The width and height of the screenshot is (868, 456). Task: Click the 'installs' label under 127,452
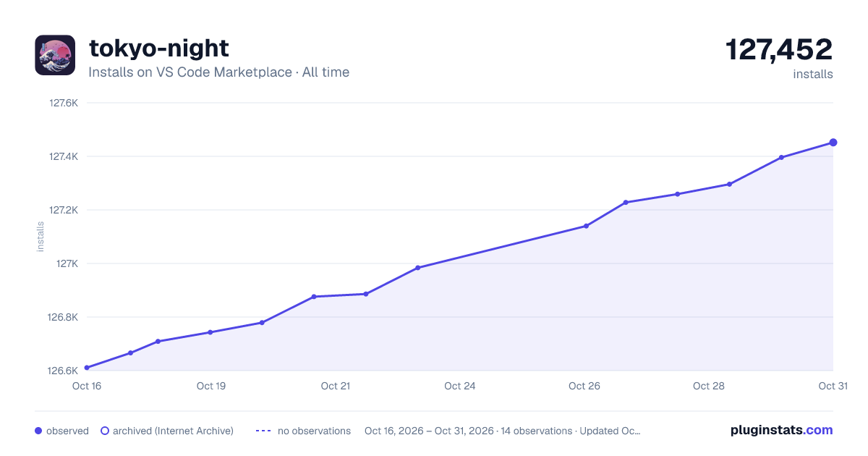click(813, 74)
